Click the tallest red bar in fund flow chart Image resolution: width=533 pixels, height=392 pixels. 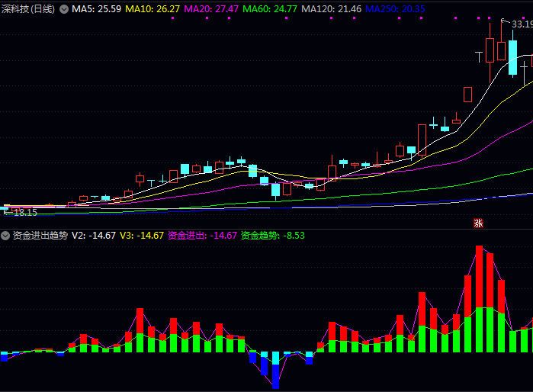tap(479, 276)
